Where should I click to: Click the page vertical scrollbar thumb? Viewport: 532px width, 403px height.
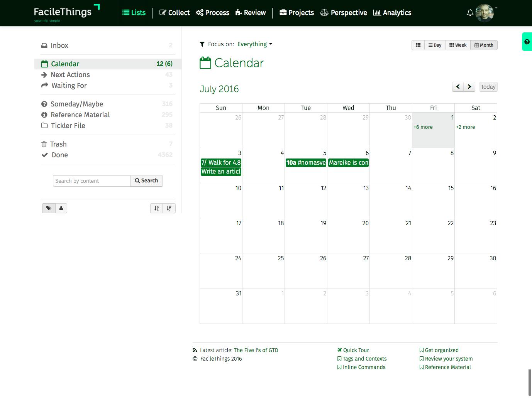pyautogui.click(x=530, y=383)
